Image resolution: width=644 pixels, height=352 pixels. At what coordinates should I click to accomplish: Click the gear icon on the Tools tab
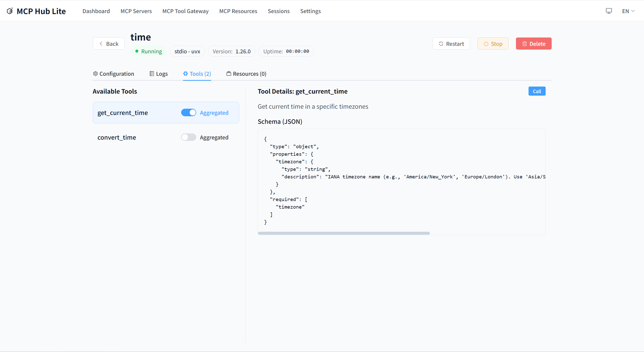pos(185,73)
